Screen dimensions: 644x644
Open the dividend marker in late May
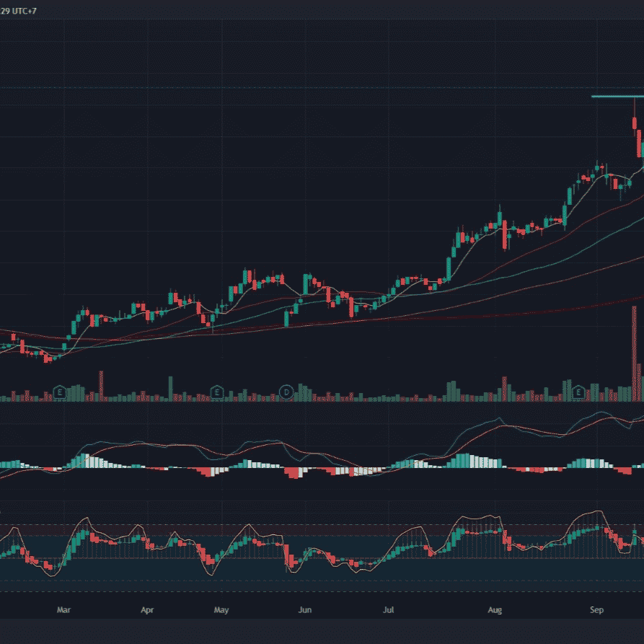(x=286, y=392)
